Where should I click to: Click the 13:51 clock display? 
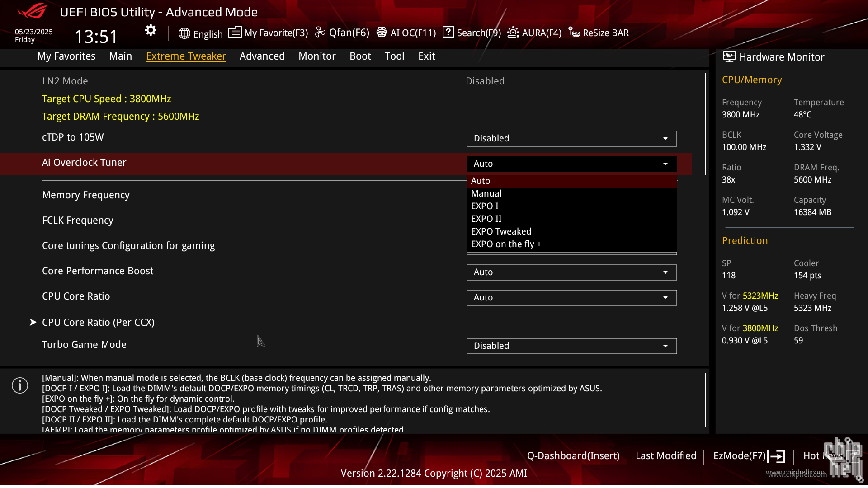coord(96,36)
